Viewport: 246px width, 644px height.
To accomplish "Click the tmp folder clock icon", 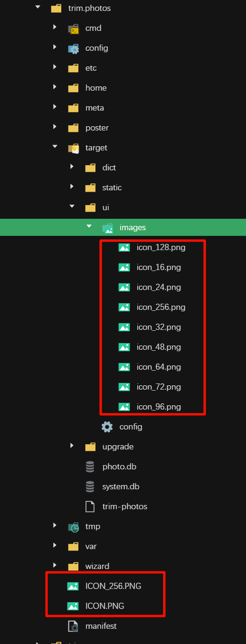I will click(73, 527).
